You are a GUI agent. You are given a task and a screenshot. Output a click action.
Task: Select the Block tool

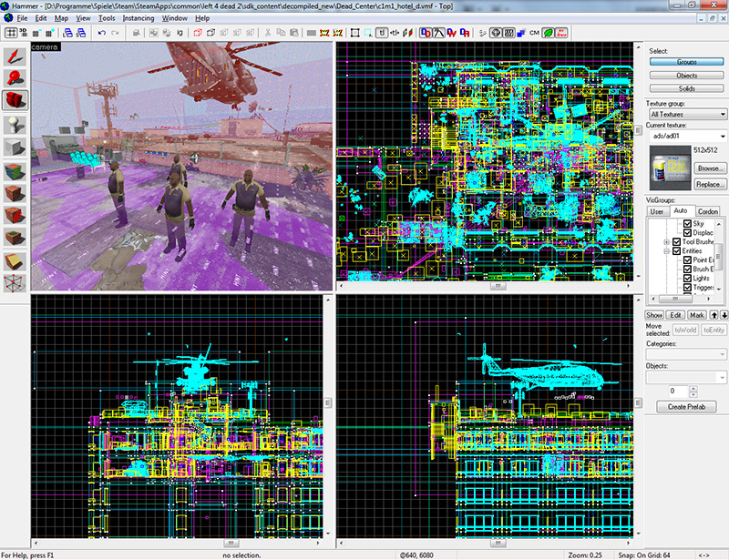15,148
